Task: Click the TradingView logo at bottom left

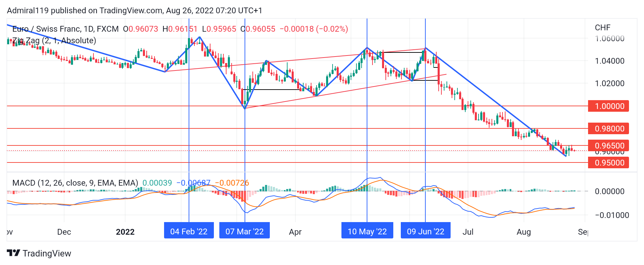Action: 39,253
